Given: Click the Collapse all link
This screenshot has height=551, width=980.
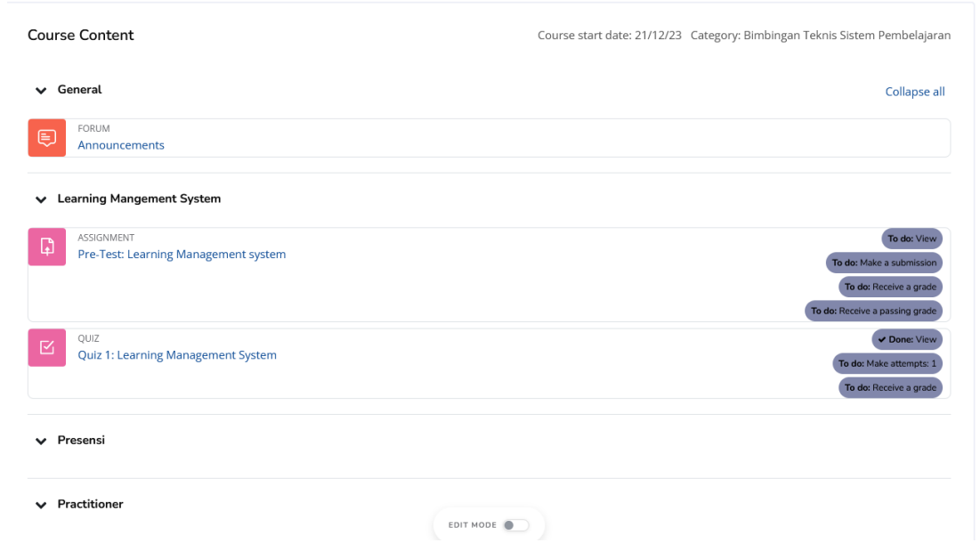Looking at the screenshot, I should (914, 92).
